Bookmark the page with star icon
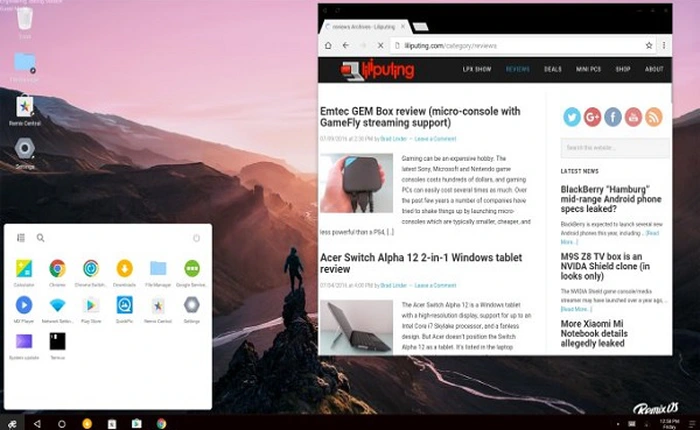The height and width of the screenshot is (430, 700). 649,46
